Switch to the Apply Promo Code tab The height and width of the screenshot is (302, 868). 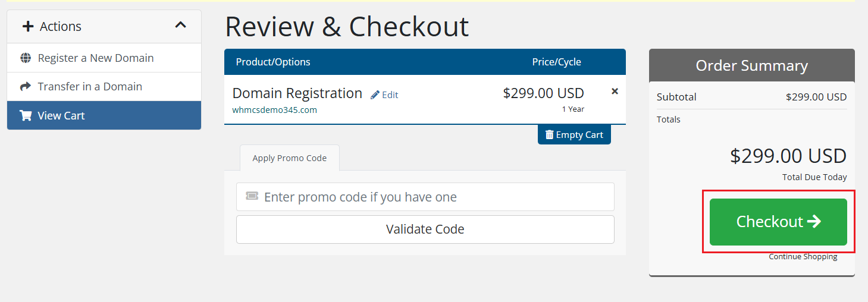click(x=290, y=158)
